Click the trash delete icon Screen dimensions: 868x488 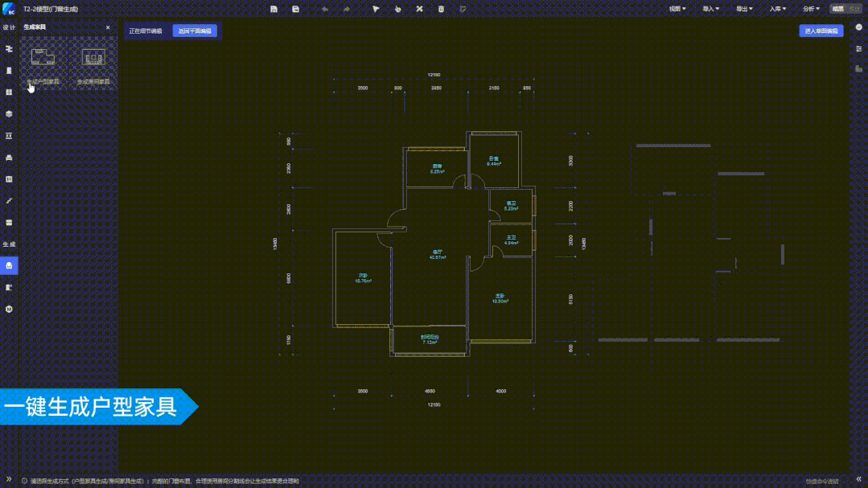[441, 9]
